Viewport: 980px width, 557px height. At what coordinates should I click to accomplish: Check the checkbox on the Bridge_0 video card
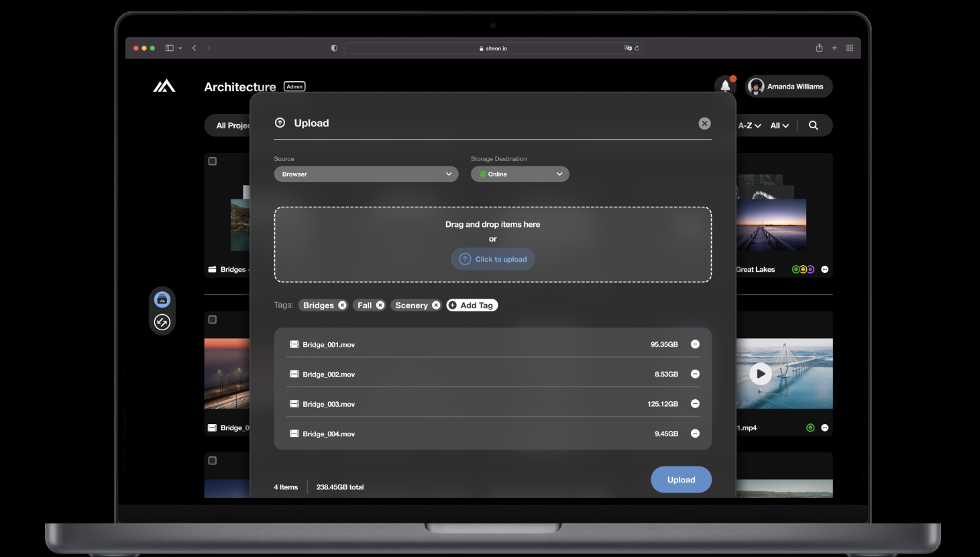pyautogui.click(x=213, y=319)
